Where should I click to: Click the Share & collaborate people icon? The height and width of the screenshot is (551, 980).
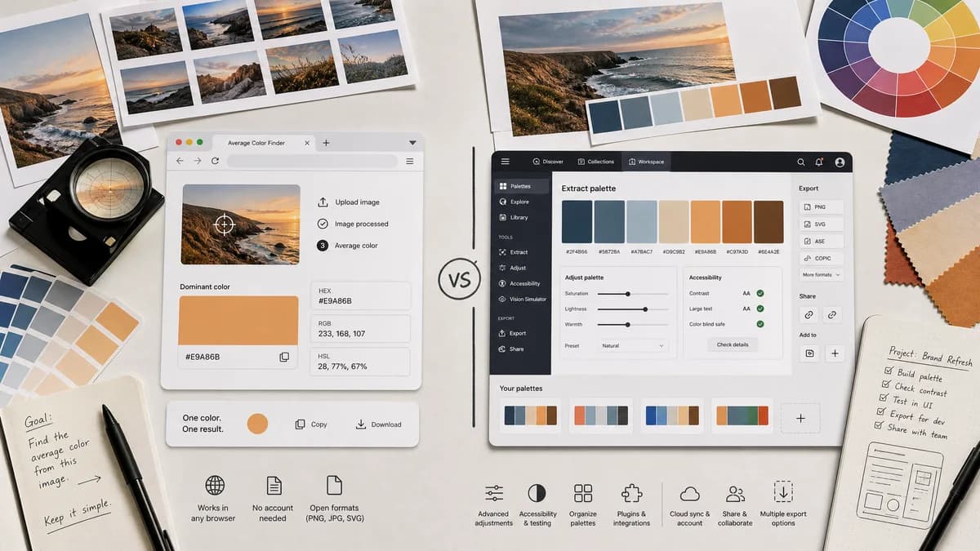[x=735, y=493]
